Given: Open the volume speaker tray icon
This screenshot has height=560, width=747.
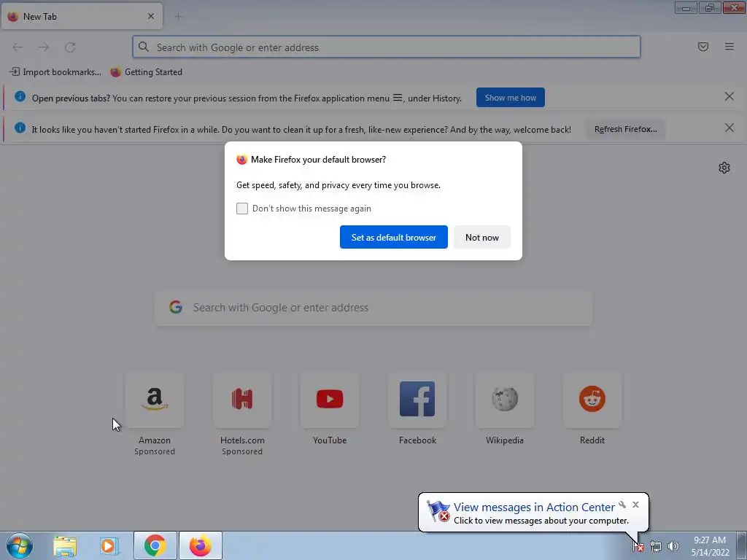Looking at the screenshot, I should coord(673,547).
